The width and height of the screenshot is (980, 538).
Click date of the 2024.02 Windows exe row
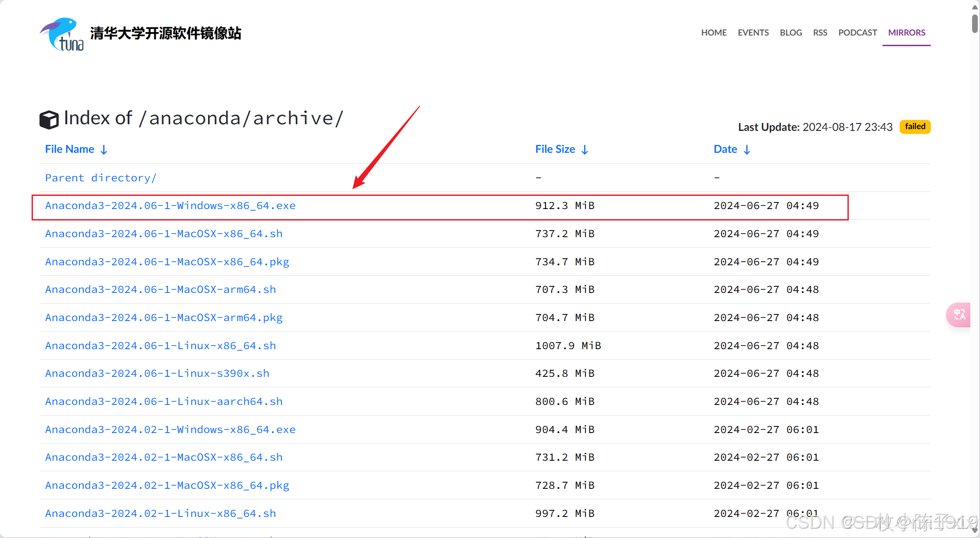coord(766,430)
